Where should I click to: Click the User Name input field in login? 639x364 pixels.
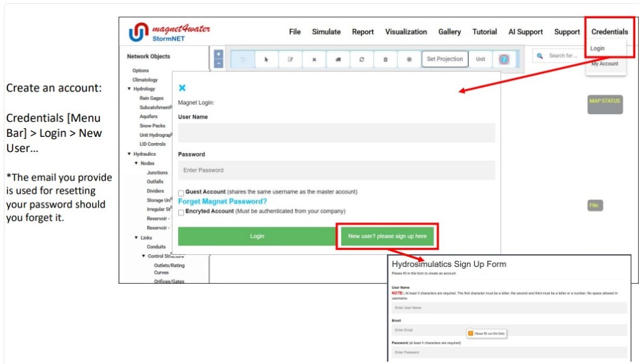(336, 132)
